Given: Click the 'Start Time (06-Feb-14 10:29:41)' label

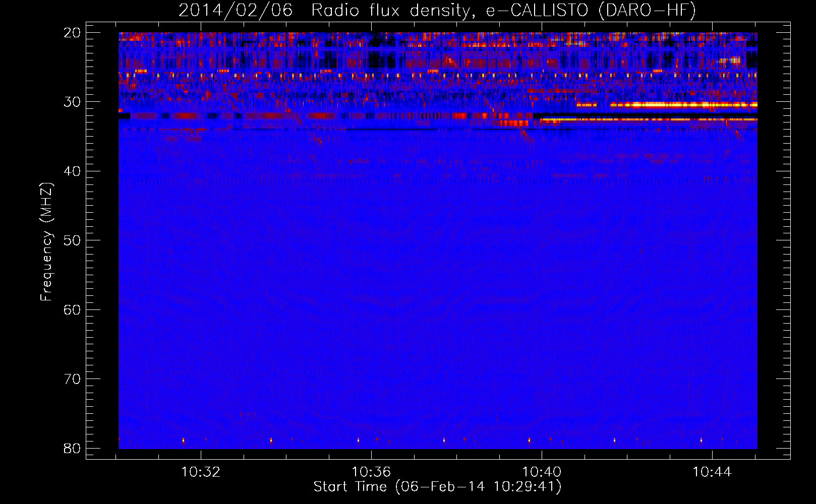Looking at the screenshot, I should click(437, 487).
